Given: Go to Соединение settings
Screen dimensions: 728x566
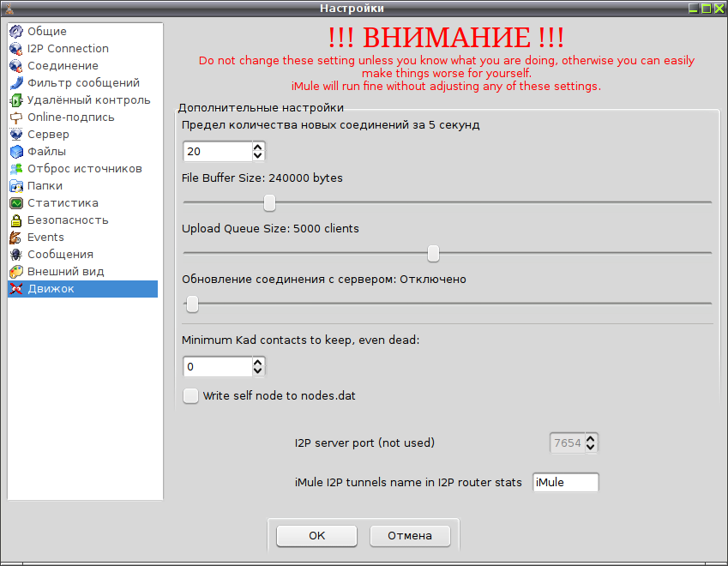Looking at the screenshot, I should tap(82, 65).
